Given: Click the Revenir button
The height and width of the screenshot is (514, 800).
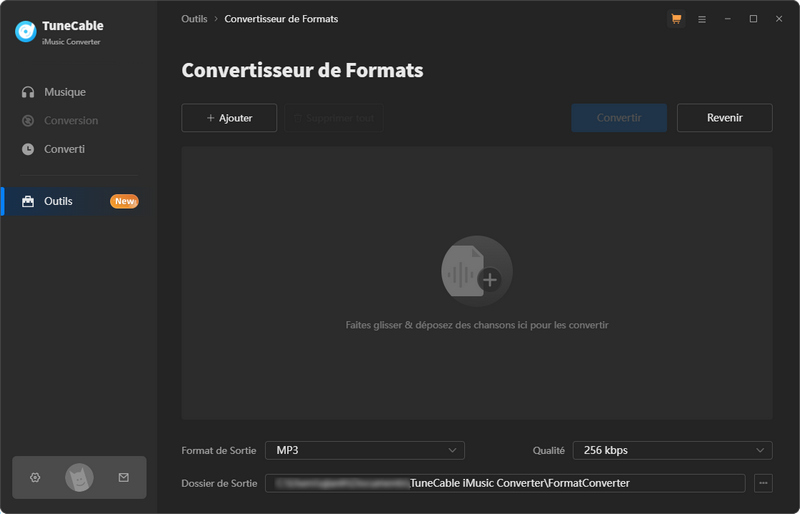Looking at the screenshot, I should pyautogui.click(x=724, y=118).
